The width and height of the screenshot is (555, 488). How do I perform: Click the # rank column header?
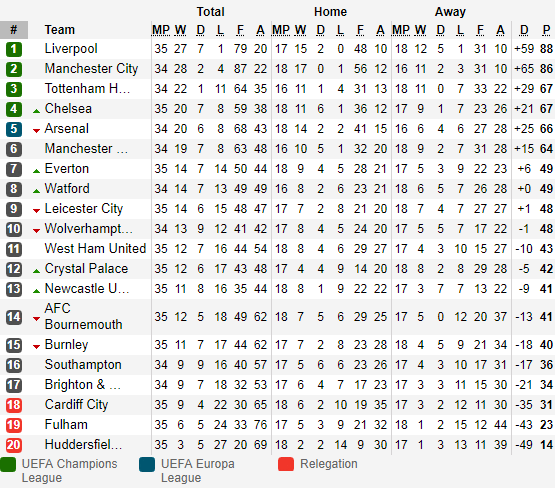coord(14,30)
